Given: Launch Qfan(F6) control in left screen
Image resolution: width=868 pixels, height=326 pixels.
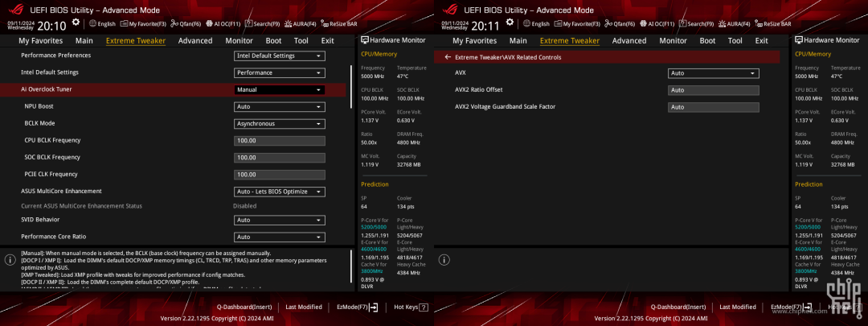Looking at the screenshot, I should pyautogui.click(x=186, y=24).
